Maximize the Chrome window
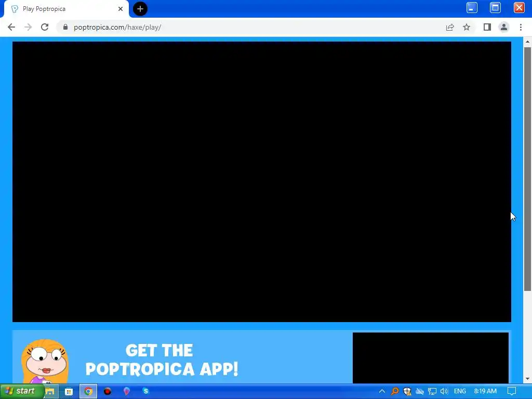532x399 pixels. coord(495,7)
